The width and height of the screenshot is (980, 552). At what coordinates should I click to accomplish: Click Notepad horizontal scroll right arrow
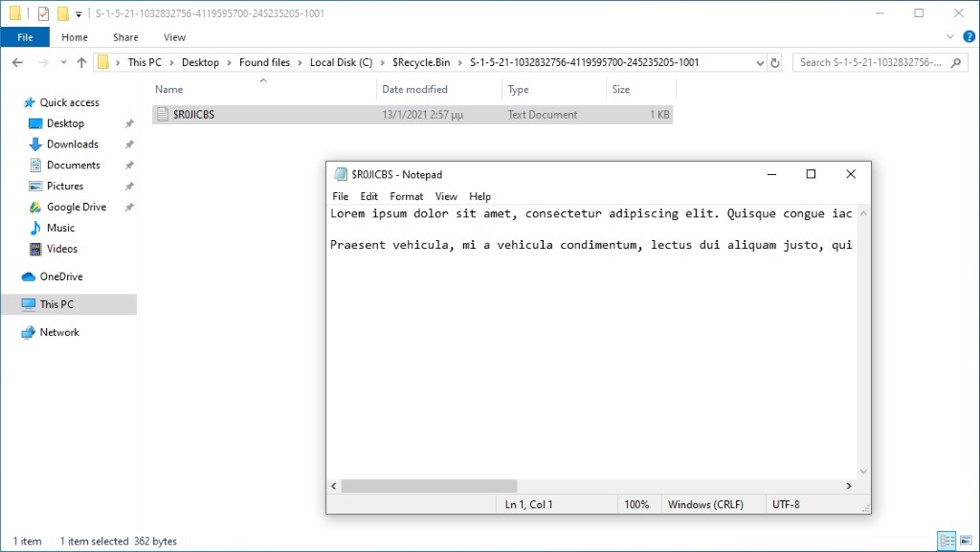(849, 486)
